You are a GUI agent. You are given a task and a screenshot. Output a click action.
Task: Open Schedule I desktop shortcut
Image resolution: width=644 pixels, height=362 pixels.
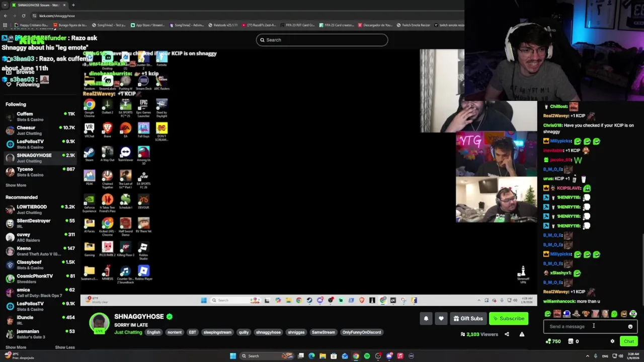[x=125, y=202]
